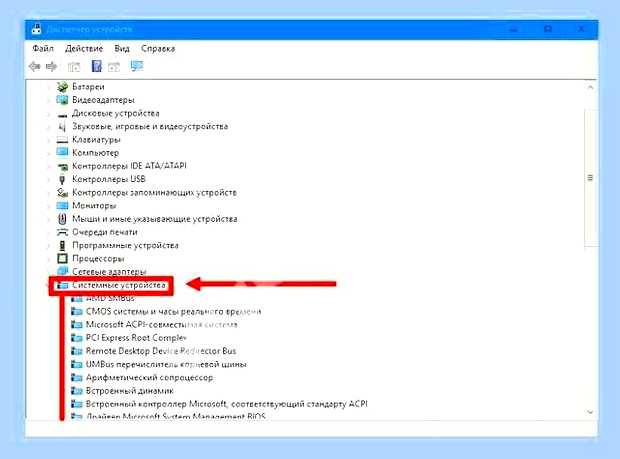Click the CMOS системы device icon
Viewport: 620px width, 459px height.
[x=76, y=312]
